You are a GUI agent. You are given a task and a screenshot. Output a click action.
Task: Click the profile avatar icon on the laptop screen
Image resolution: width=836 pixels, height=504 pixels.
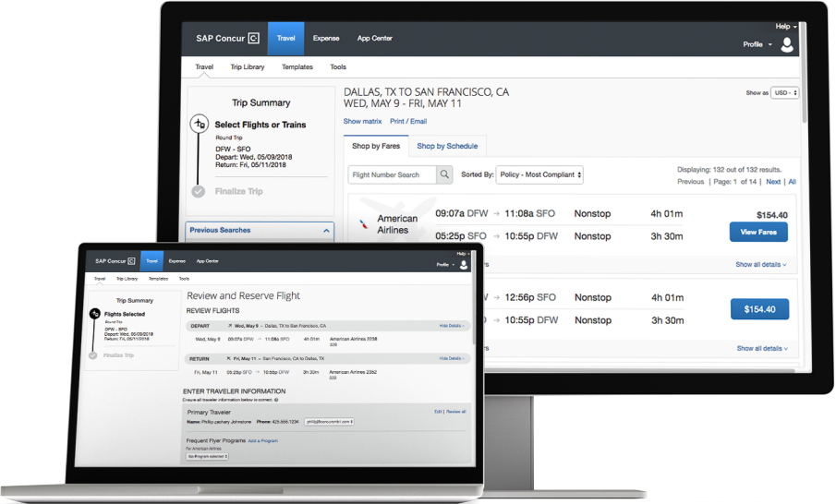[x=464, y=265]
